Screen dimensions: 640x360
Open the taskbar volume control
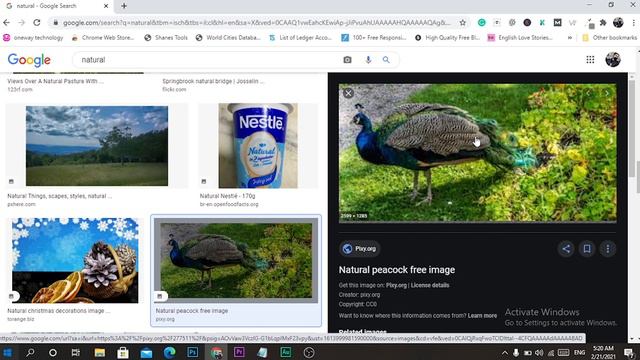(539, 353)
